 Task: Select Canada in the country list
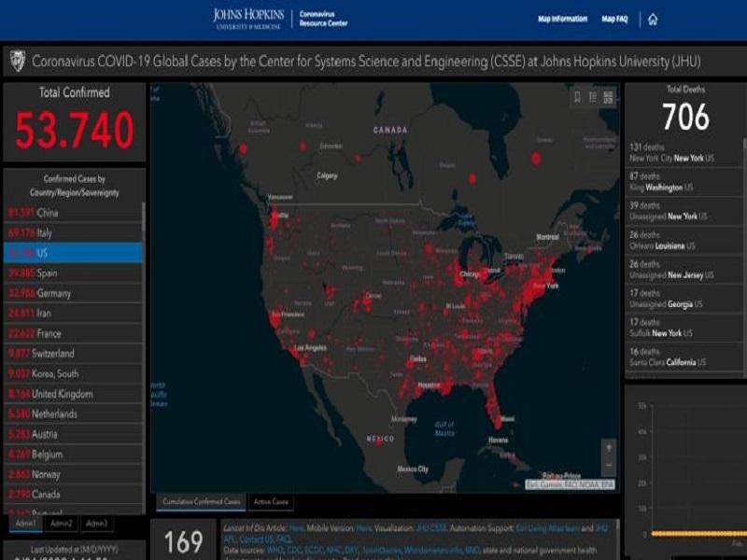pos(73,495)
